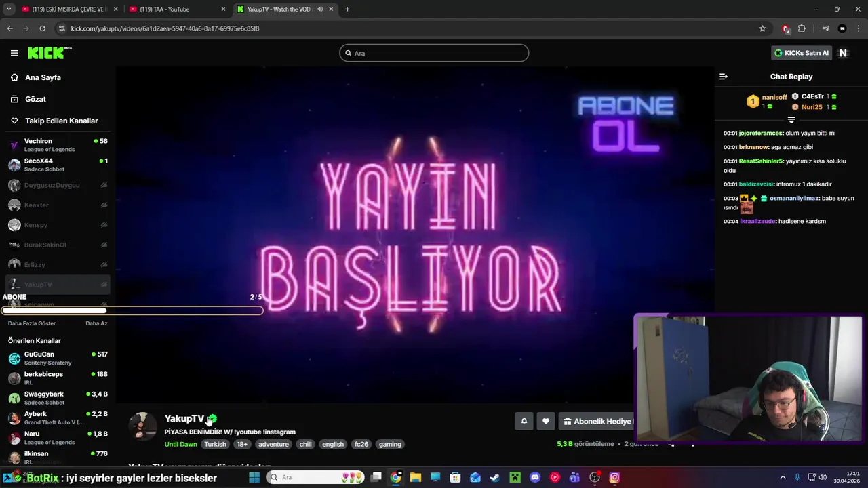
Task: Select the Turkish tag
Action: [215, 444]
